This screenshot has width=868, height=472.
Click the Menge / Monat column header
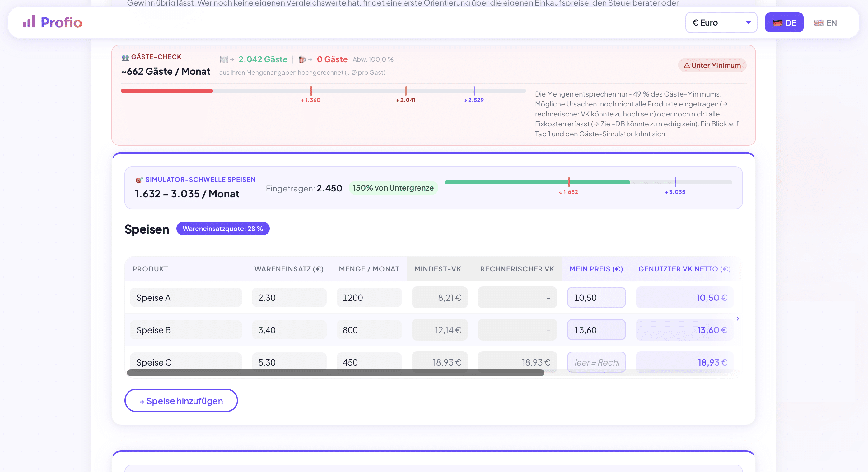(x=369, y=269)
